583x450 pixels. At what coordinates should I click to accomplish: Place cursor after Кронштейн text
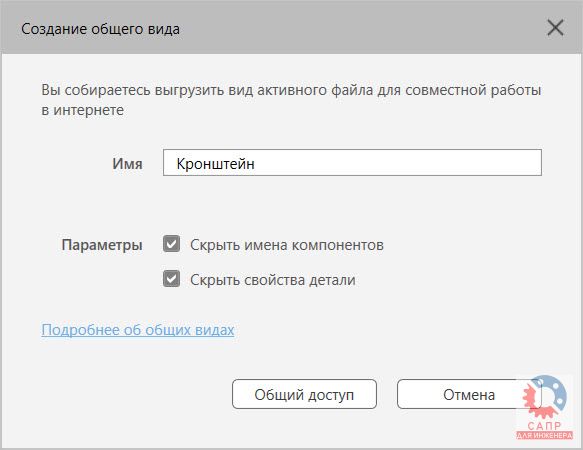(256, 164)
